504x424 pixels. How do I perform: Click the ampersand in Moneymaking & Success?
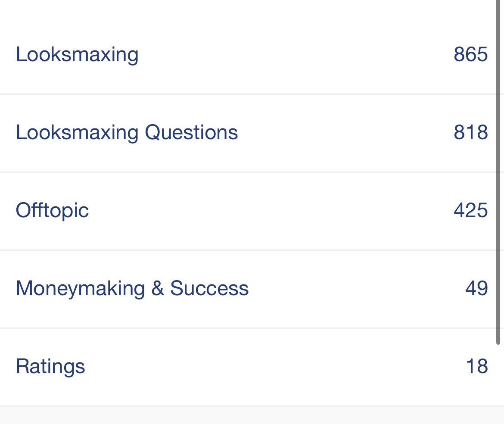pyautogui.click(x=158, y=288)
